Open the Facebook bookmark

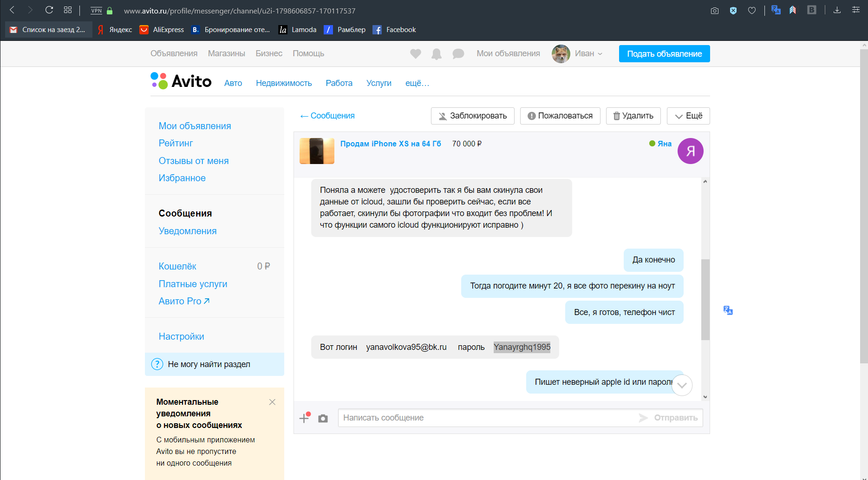(394, 30)
